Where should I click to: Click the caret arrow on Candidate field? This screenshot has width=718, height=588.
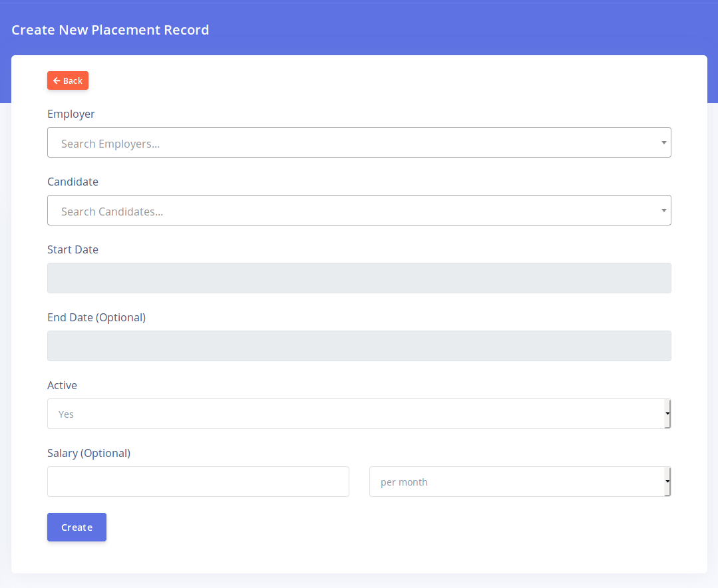[x=663, y=210]
